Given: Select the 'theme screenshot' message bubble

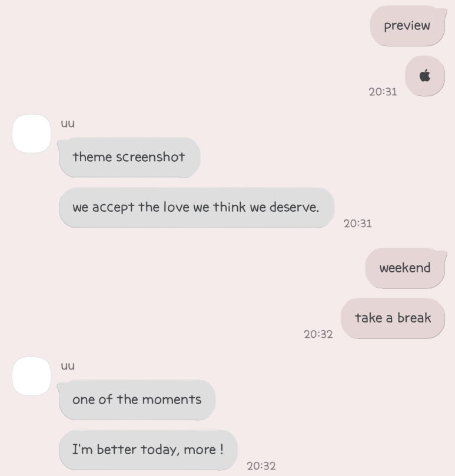Looking at the screenshot, I should pos(129,157).
